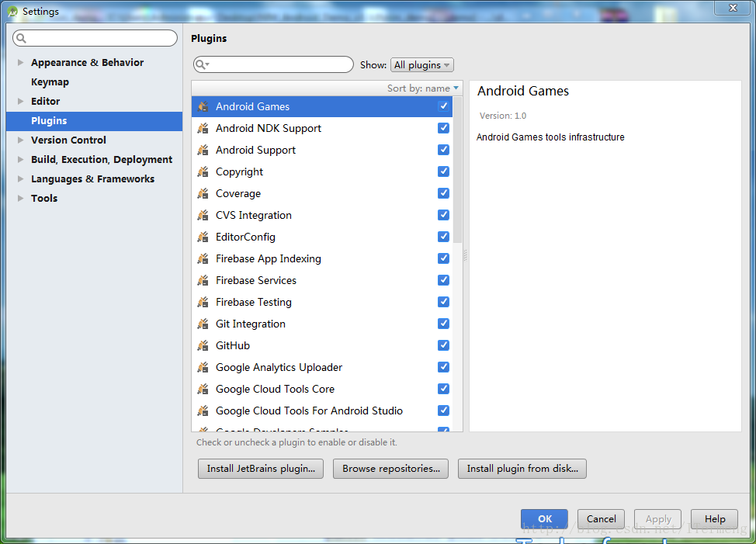756x544 pixels.
Task: Focus the plugins search field
Action: (x=273, y=64)
